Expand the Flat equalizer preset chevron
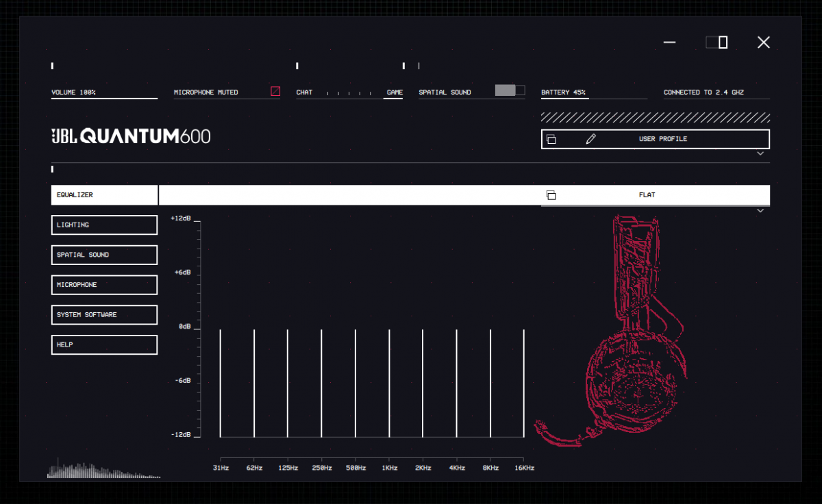Viewport: 822px width, 504px height. click(x=760, y=211)
